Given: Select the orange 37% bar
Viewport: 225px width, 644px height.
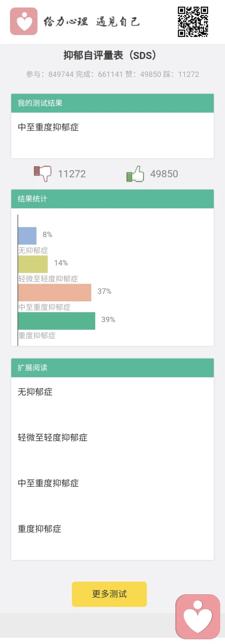Looking at the screenshot, I should pyautogui.click(x=54, y=292).
